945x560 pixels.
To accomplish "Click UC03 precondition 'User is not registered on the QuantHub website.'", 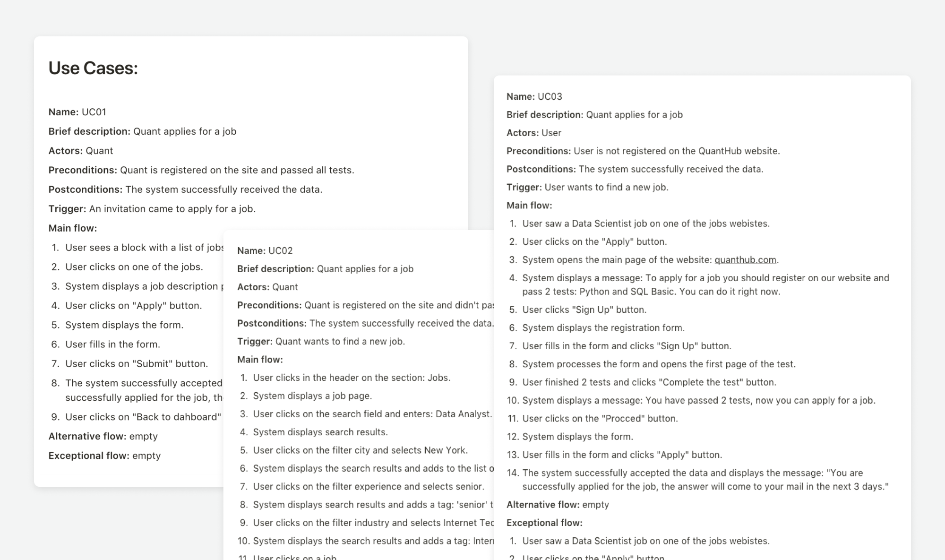I will tap(677, 151).
